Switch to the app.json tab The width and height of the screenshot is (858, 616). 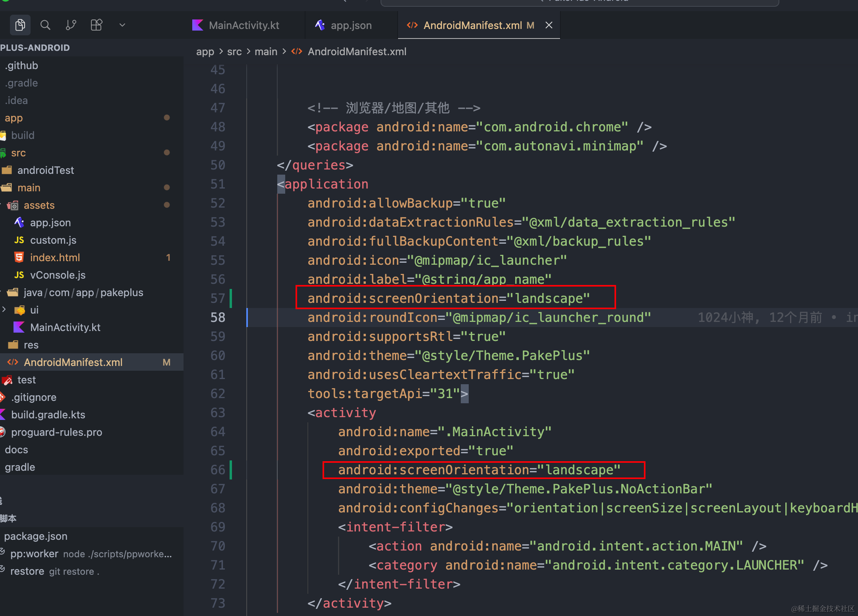point(351,25)
